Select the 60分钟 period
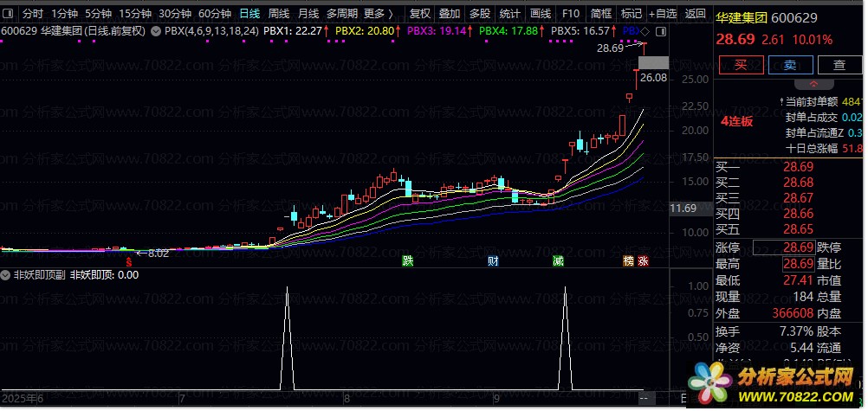Screen dimensions: 868x411 pos(215,14)
